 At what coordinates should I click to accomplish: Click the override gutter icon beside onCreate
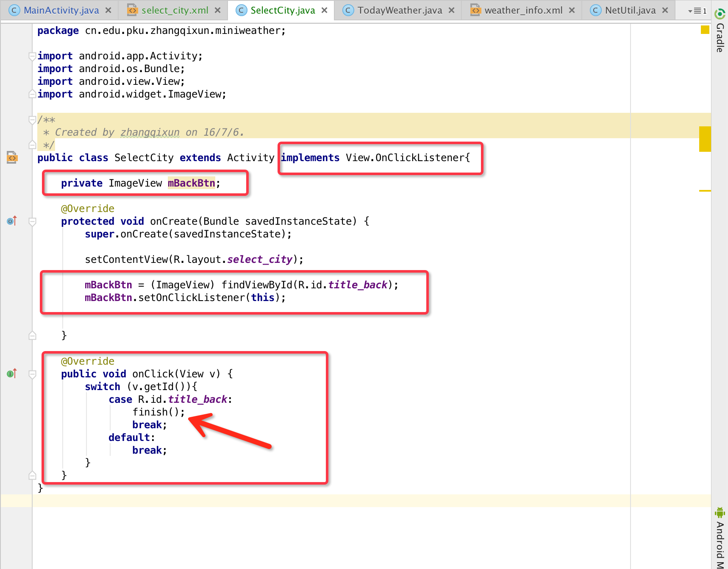coord(12,221)
